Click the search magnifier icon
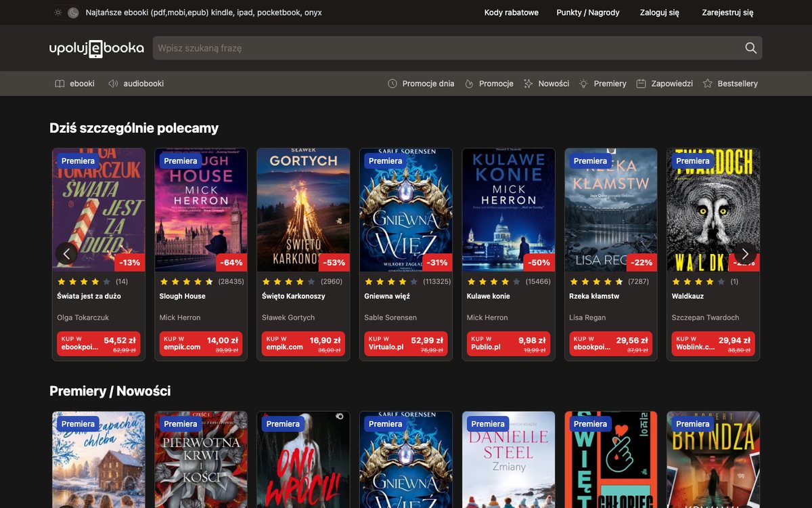Screen dimensions: 812x508 tap(750, 48)
